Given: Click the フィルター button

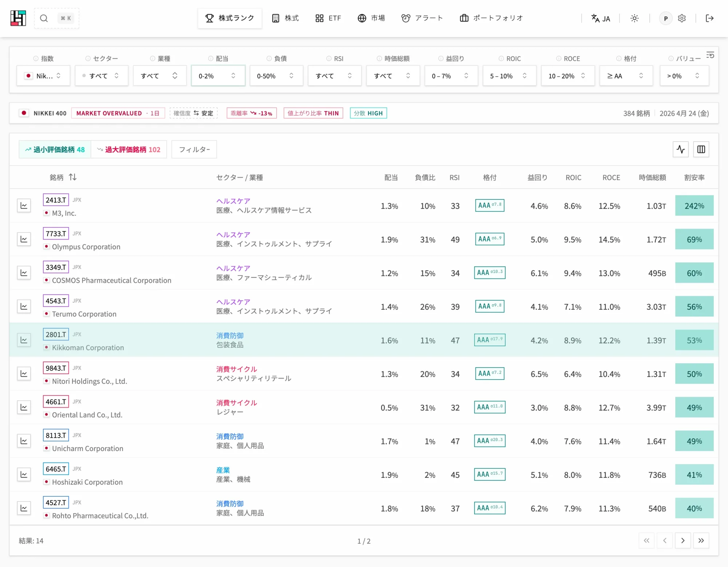Looking at the screenshot, I should pyautogui.click(x=194, y=150).
